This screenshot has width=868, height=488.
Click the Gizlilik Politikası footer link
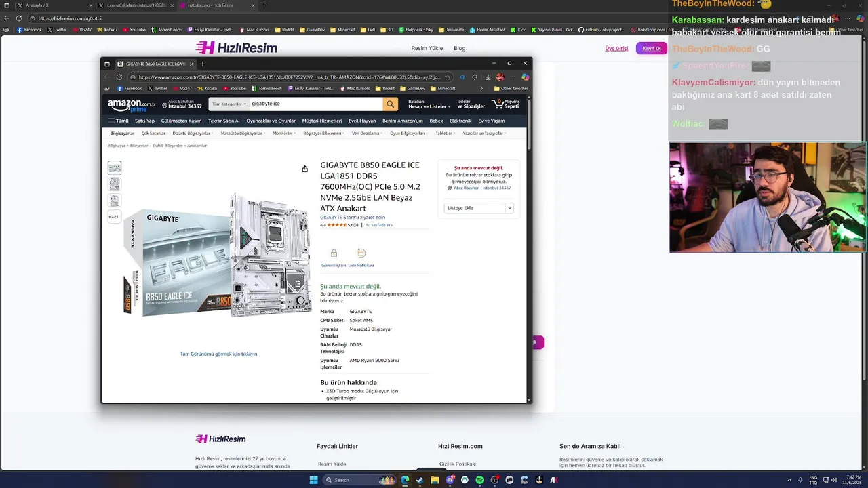458,464
